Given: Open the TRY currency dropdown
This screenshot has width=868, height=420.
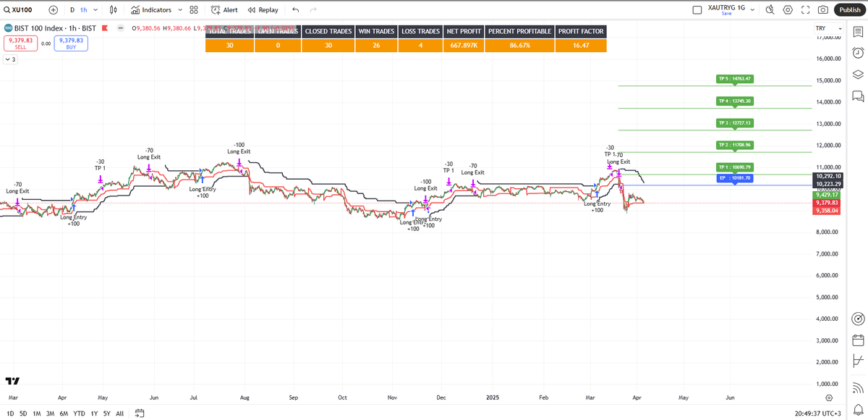Looking at the screenshot, I should tap(828, 28).
